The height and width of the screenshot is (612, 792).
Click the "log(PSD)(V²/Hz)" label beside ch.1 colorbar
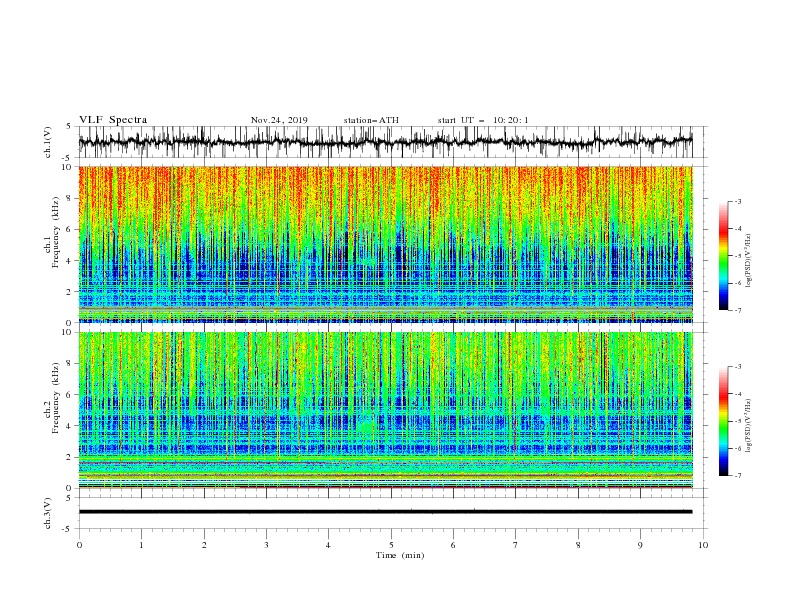pyautogui.click(x=748, y=261)
